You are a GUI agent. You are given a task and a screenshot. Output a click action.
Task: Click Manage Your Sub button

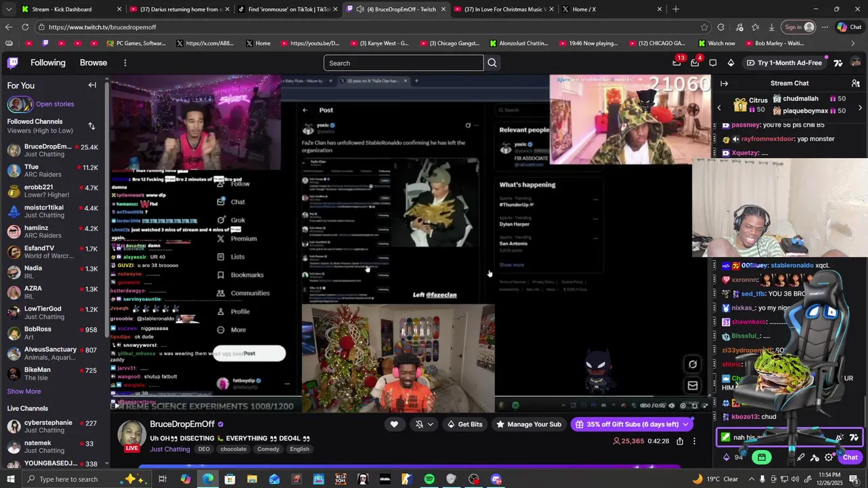pyautogui.click(x=529, y=424)
